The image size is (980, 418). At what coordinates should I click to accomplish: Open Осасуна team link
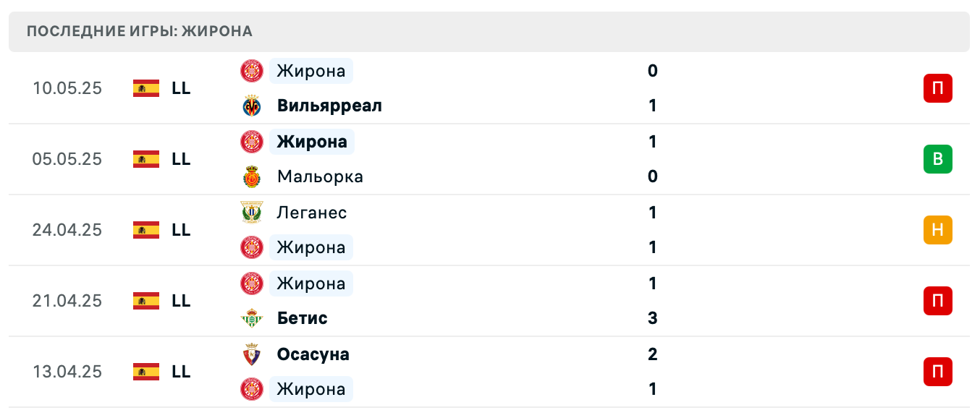point(313,355)
